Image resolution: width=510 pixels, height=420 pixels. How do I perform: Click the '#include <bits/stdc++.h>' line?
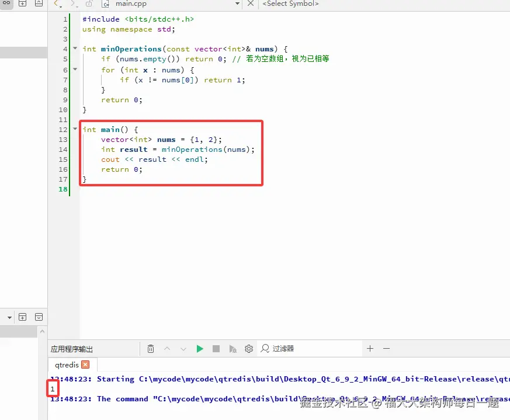coord(138,19)
